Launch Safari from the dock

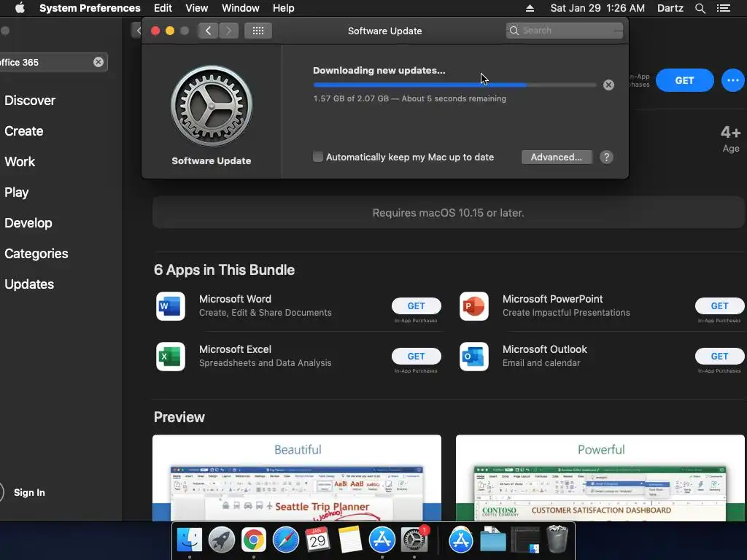[x=286, y=540]
